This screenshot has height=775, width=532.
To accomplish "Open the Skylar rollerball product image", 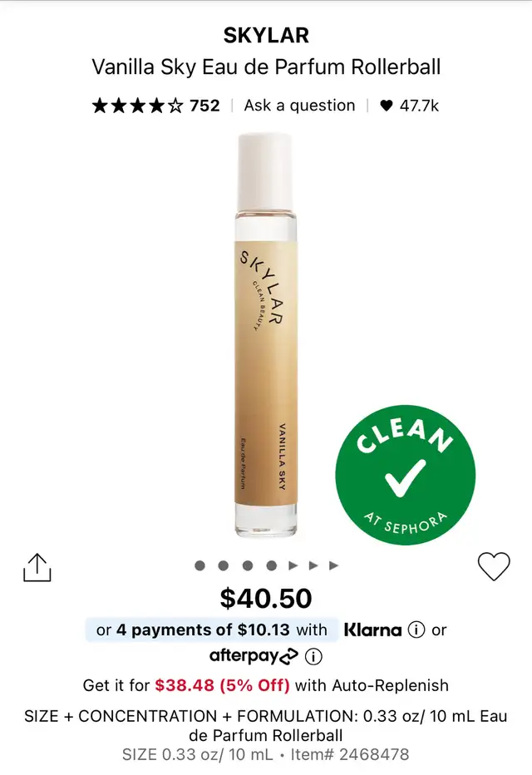I will click(x=266, y=334).
